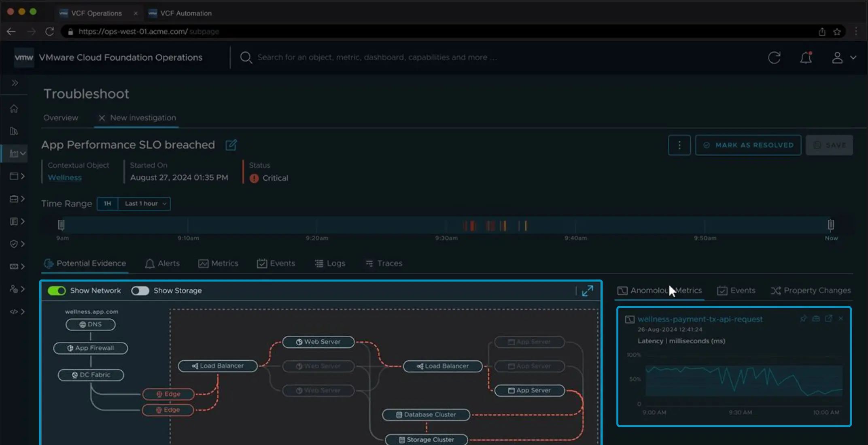Image resolution: width=868 pixels, height=445 pixels.
Task: Select the 1H time range button
Action: pos(107,203)
